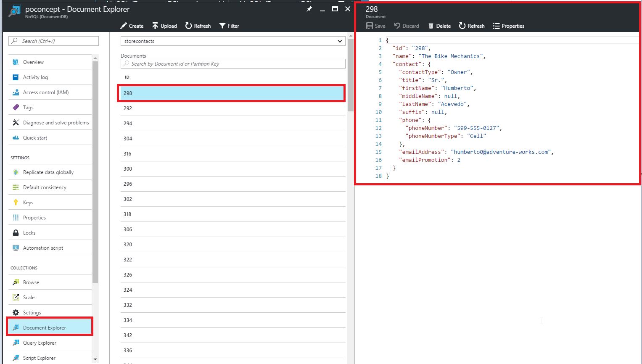Click the Settings gear icon
The width and height of the screenshot is (642, 364).
(x=16, y=313)
